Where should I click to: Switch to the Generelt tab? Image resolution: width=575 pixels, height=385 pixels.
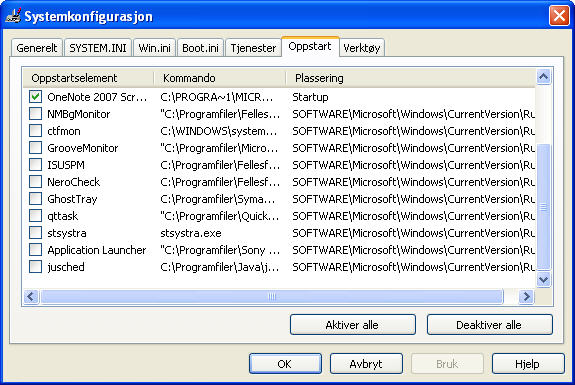[x=37, y=48]
